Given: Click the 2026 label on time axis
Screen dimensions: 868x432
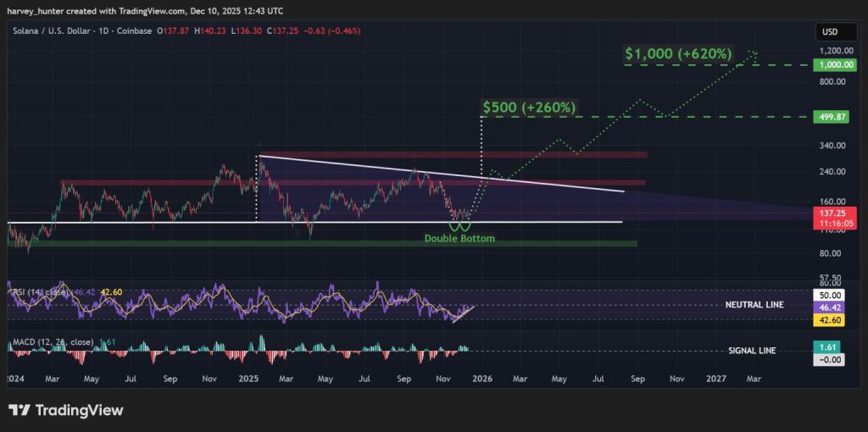Looking at the screenshot, I should pos(482,379).
